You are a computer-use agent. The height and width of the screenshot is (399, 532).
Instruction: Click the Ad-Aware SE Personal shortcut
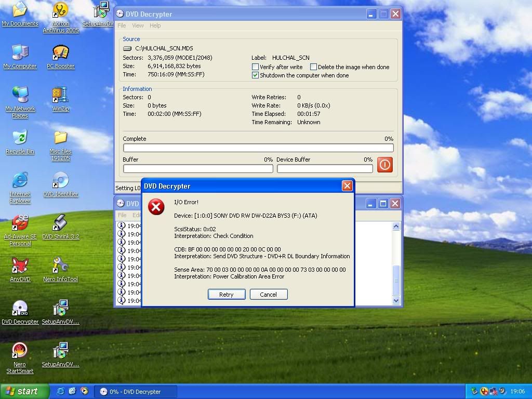[20, 230]
